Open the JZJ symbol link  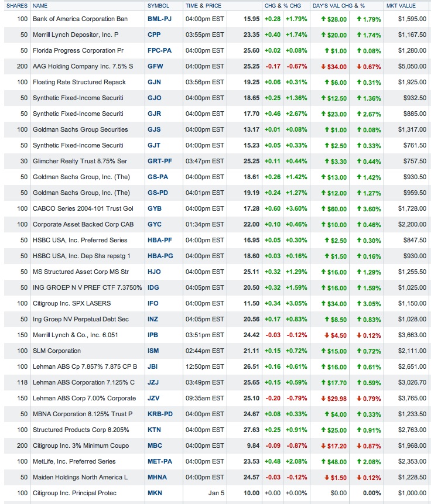[x=153, y=382]
